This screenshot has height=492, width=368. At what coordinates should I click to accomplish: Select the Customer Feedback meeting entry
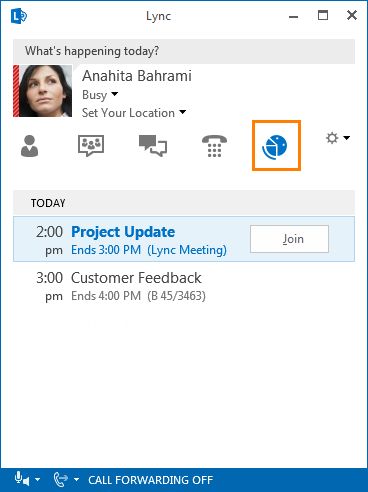(x=184, y=287)
